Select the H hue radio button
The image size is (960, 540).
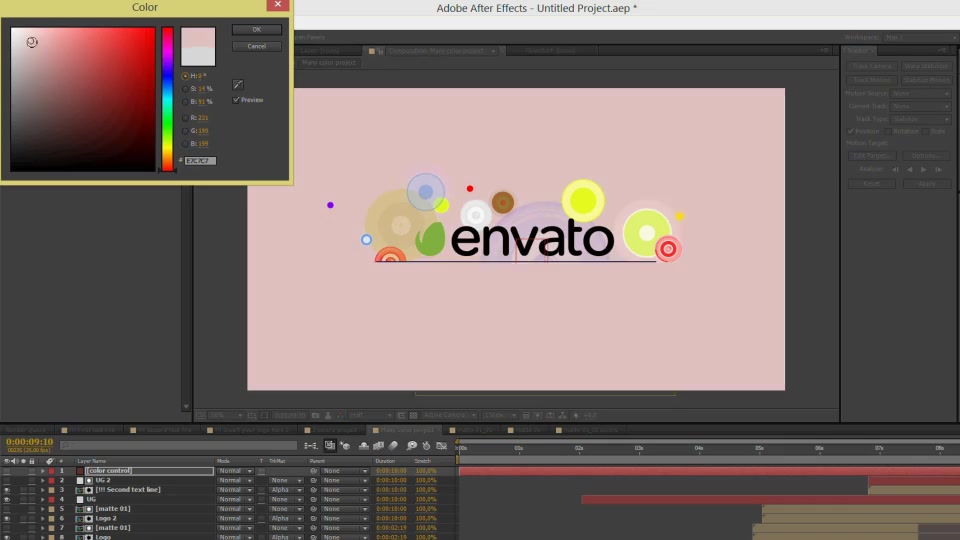point(186,76)
